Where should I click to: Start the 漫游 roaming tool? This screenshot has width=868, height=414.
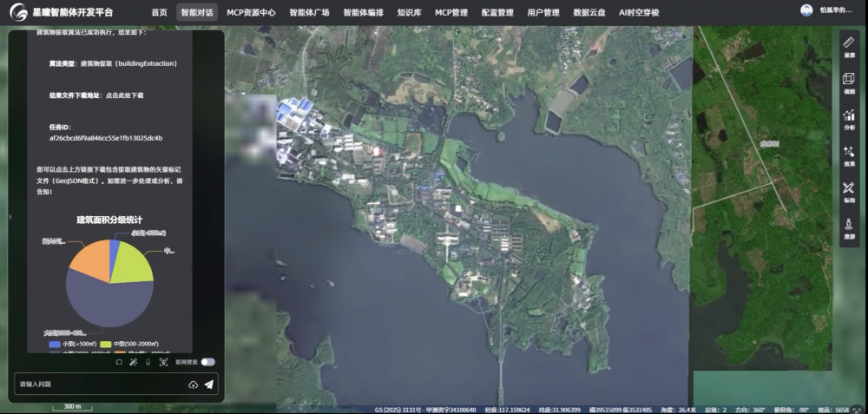coord(849,227)
